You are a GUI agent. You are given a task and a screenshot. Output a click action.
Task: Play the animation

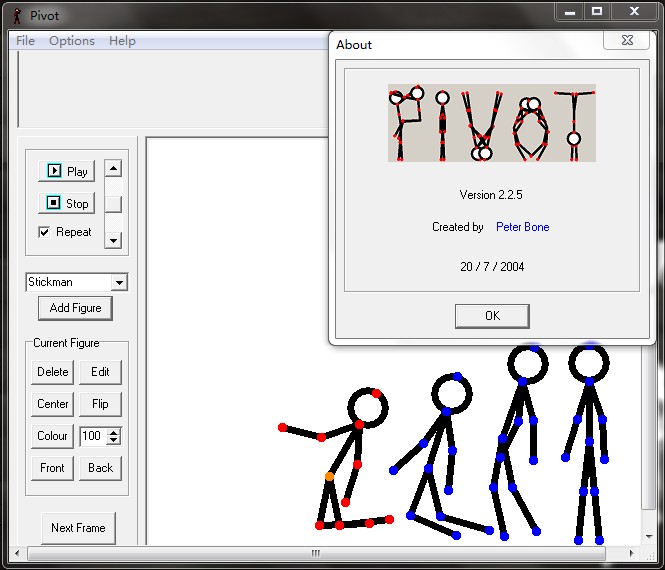click(67, 171)
